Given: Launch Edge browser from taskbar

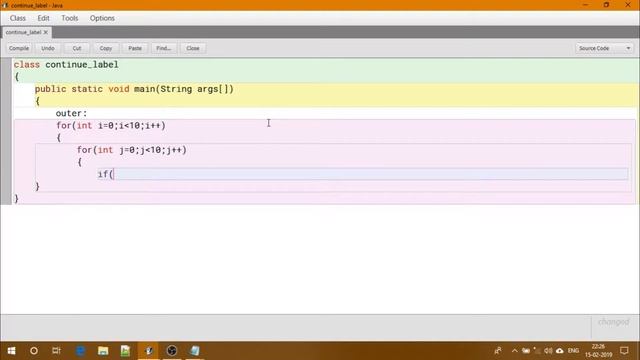Looking at the screenshot, I should tap(80, 351).
